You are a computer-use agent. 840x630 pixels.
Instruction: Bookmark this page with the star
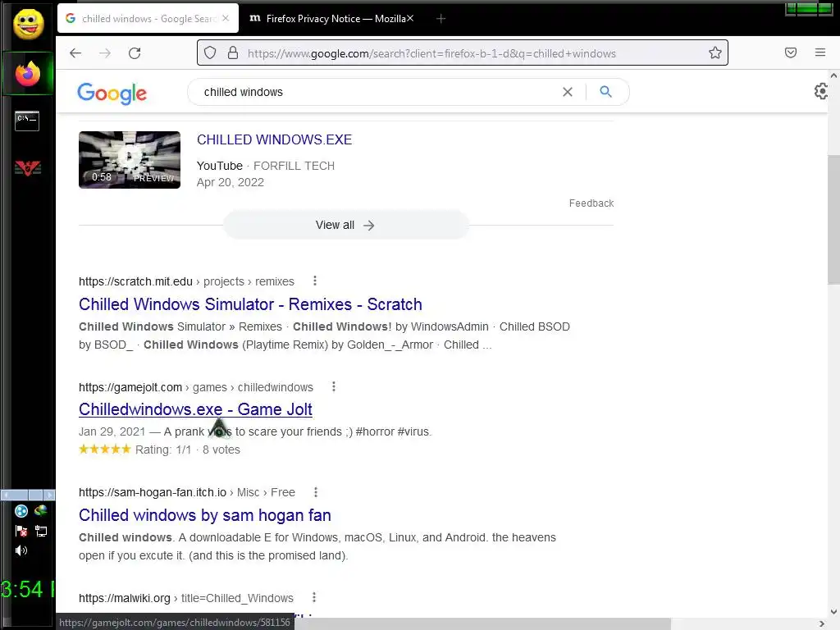point(714,53)
